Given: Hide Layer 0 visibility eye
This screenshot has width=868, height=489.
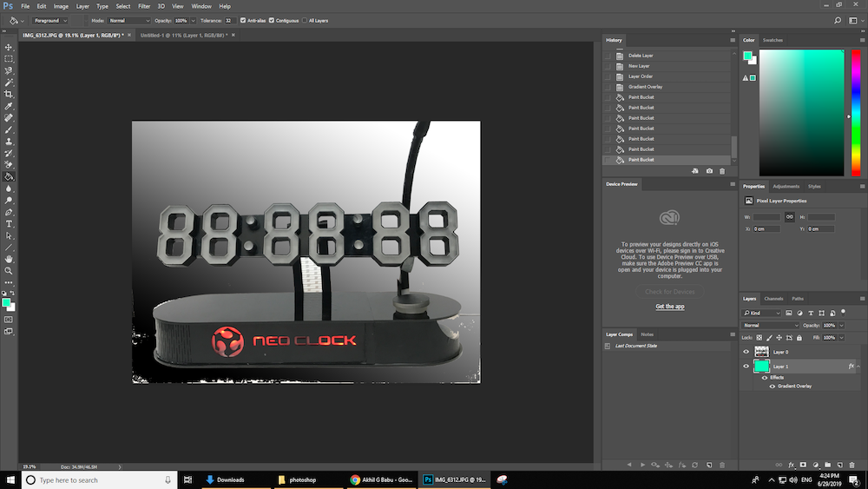Looking at the screenshot, I should pyautogui.click(x=746, y=352).
